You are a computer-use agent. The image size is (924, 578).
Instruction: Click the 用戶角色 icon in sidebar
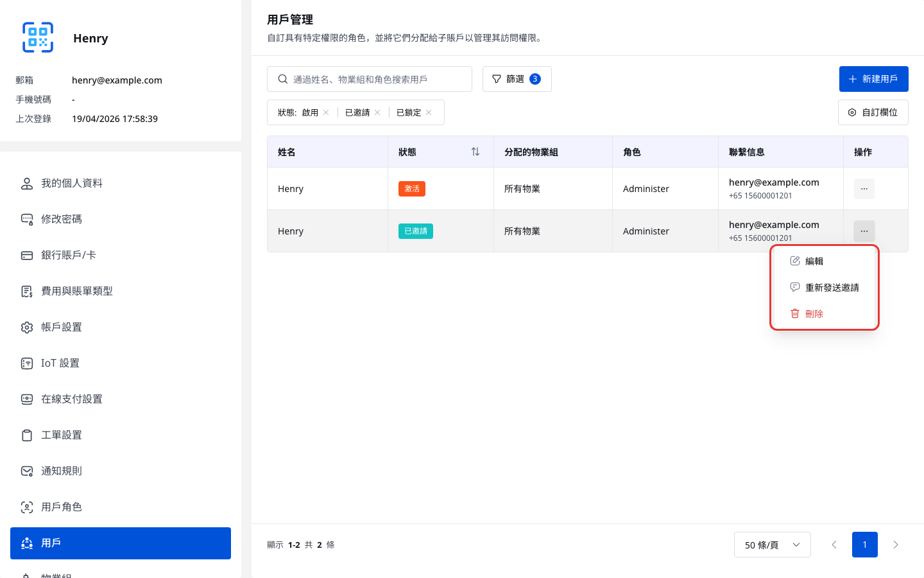tap(27, 507)
